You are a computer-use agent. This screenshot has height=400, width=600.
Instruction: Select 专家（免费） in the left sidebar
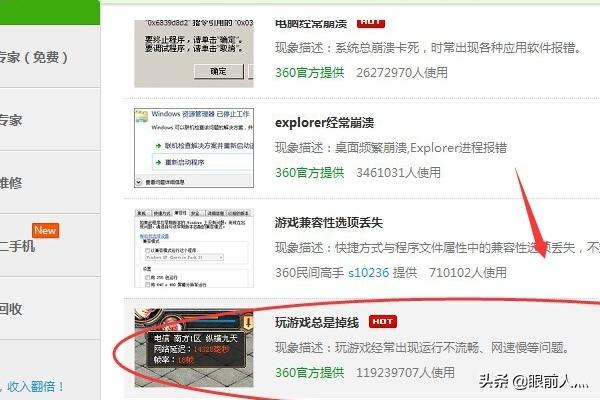point(32,57)
